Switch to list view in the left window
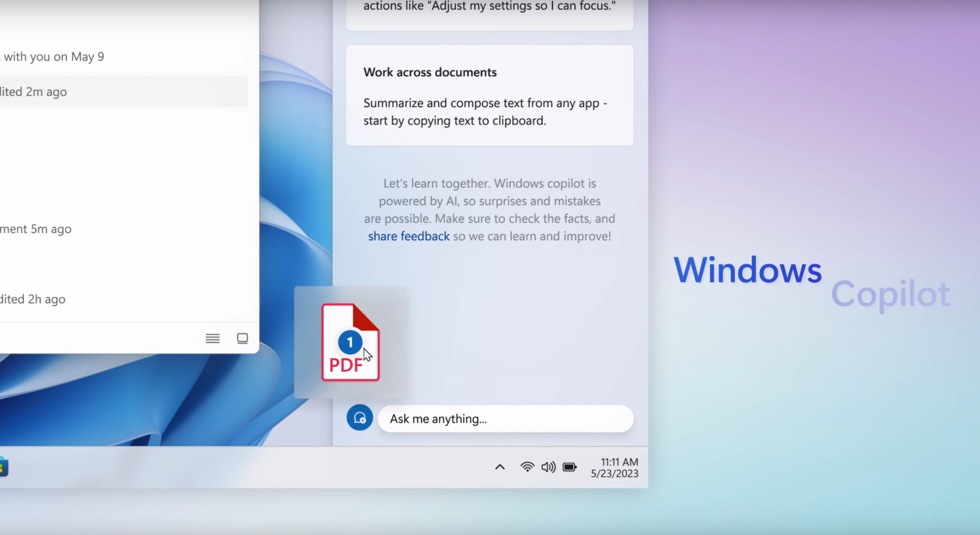Viewport: 980px width, 535px height. click(x=213, y=338)
